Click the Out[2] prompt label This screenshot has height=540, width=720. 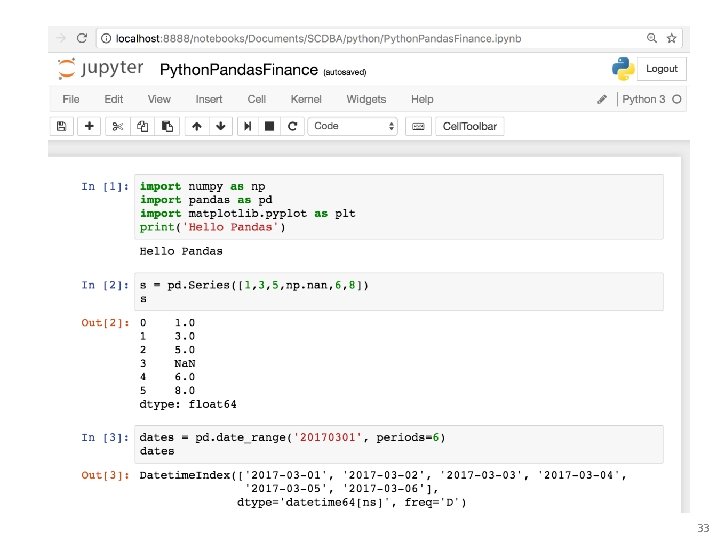tap(105, 323)
